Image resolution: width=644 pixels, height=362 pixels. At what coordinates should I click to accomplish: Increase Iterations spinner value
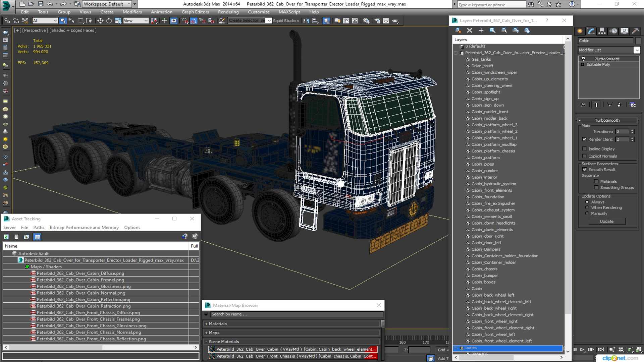632,130
